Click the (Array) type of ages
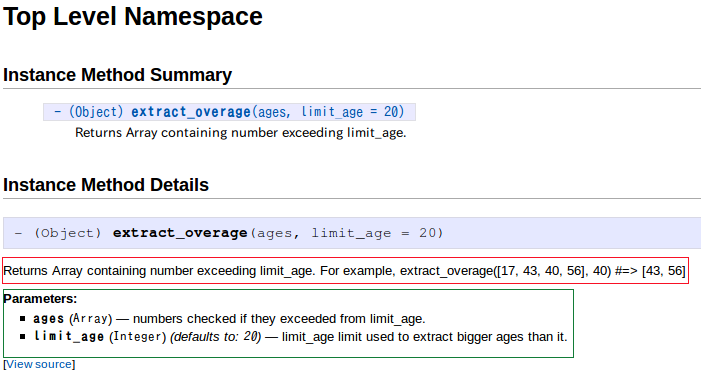Image resolution: width=701 pixels, height=383 pixels. 90,319
